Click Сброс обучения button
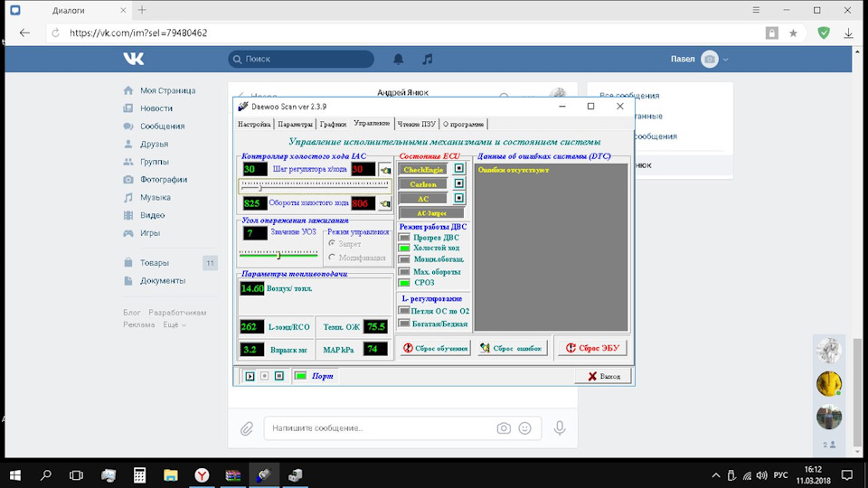Viewport: 868px width, 488px height. pos(436,348)
